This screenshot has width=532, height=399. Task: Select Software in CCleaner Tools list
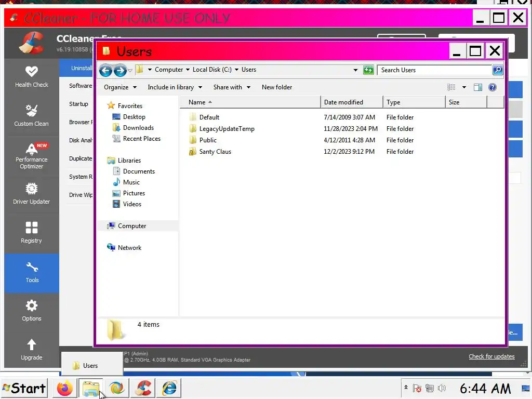(81, 86)
